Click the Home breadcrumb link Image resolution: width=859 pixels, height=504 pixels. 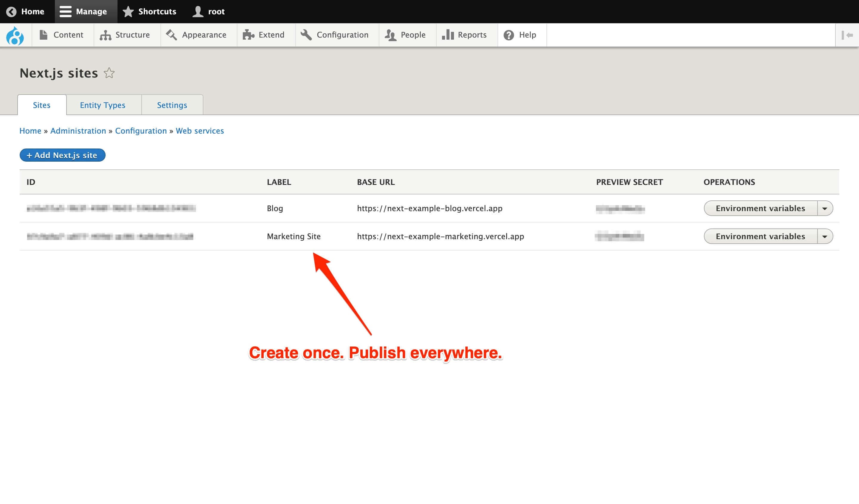[31, 131]
